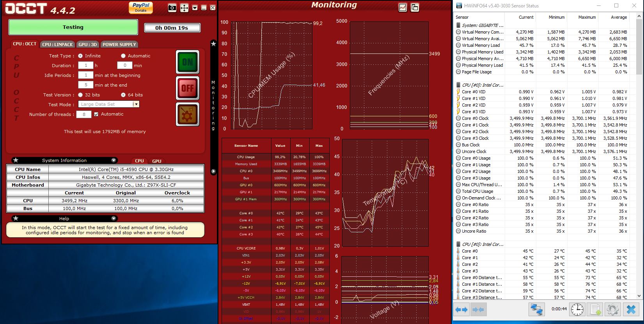Stop the test with the red OFF button
This screenshot has height=324, width=644.
[x=188, y=88]
